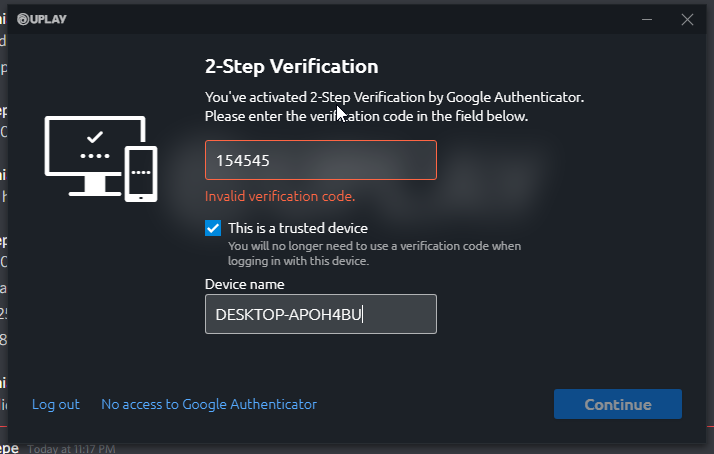The width and height of the screenshot is (714, 454).
Task: Click the UPLAY text in title bar
Action: coord(49,19)
